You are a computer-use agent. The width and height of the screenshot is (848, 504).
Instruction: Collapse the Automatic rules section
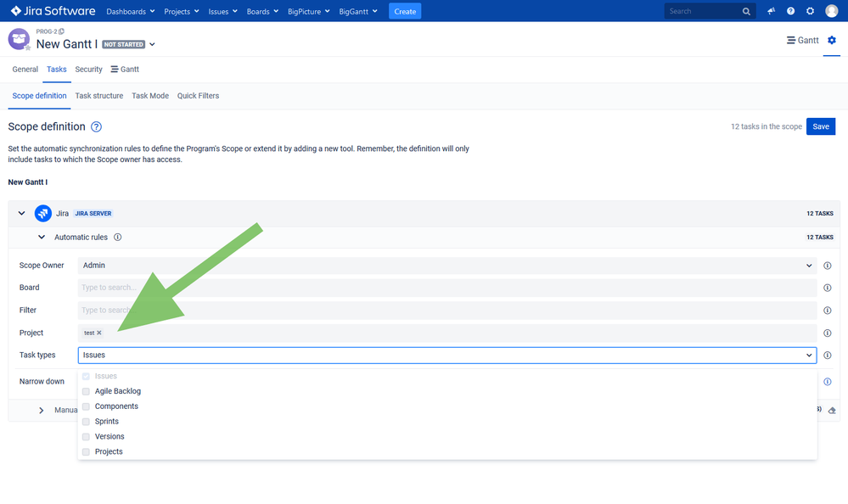point(42,238)
